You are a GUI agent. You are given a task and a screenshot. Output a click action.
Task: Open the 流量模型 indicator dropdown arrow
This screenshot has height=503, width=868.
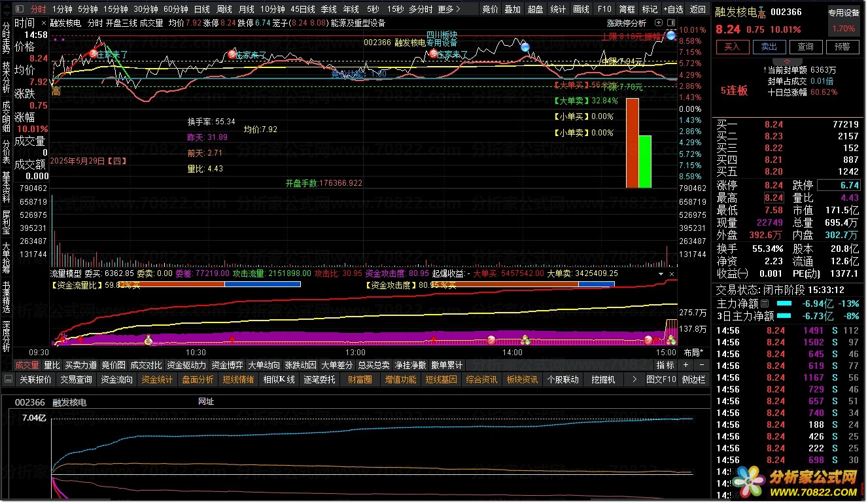tap(661, 273)
